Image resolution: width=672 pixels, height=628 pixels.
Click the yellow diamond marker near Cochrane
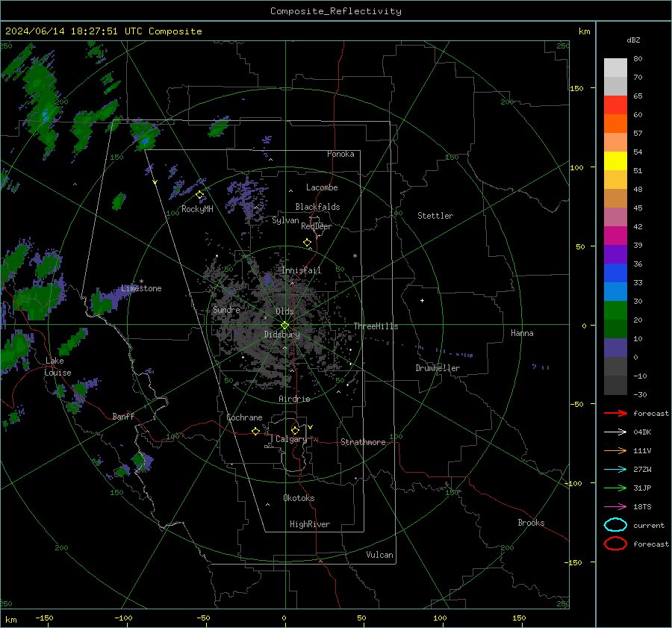tap(256, 432)
